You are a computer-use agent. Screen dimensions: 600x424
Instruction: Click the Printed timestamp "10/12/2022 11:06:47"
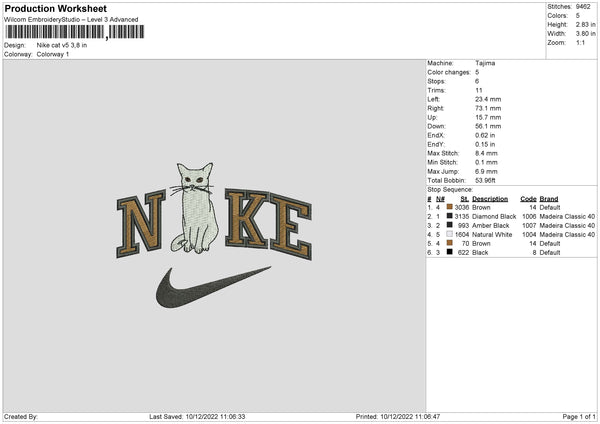(410, 417)
